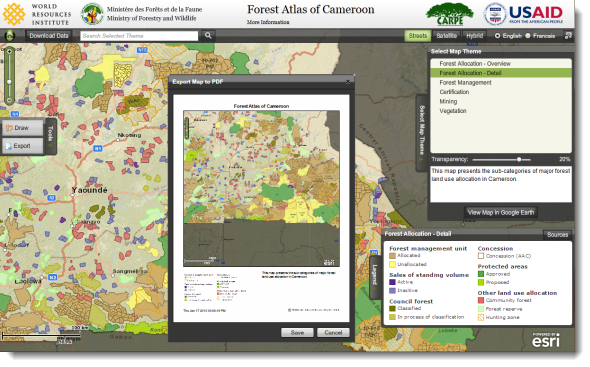Viewport: 590px width, 367px height.
Task: Click the CARPE tree logo
Action: coord(450,14)
